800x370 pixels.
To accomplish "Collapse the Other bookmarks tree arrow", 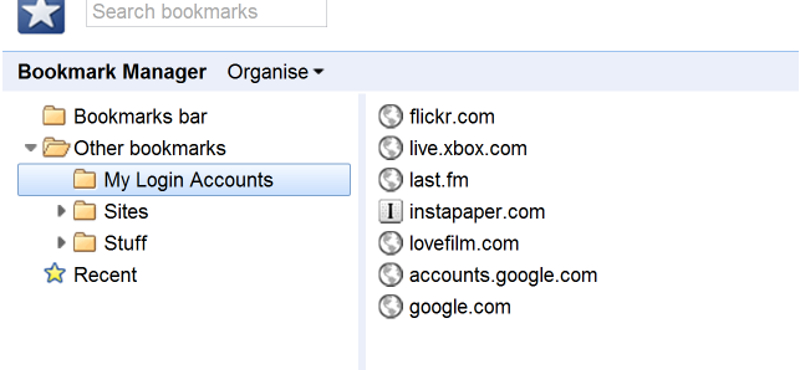I will [31, 148].
